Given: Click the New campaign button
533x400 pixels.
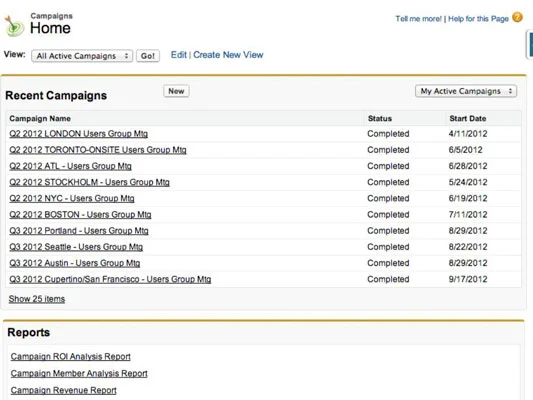Looking at the screenshot, I should [x=176, y=91].
